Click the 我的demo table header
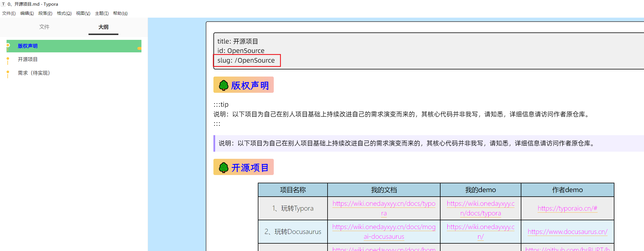The width and height of the screenshot is (644, 251). coord(480,190)
